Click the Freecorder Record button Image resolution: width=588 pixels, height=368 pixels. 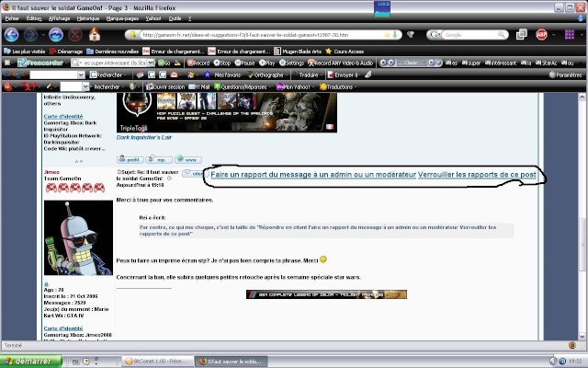click(198, 63)
